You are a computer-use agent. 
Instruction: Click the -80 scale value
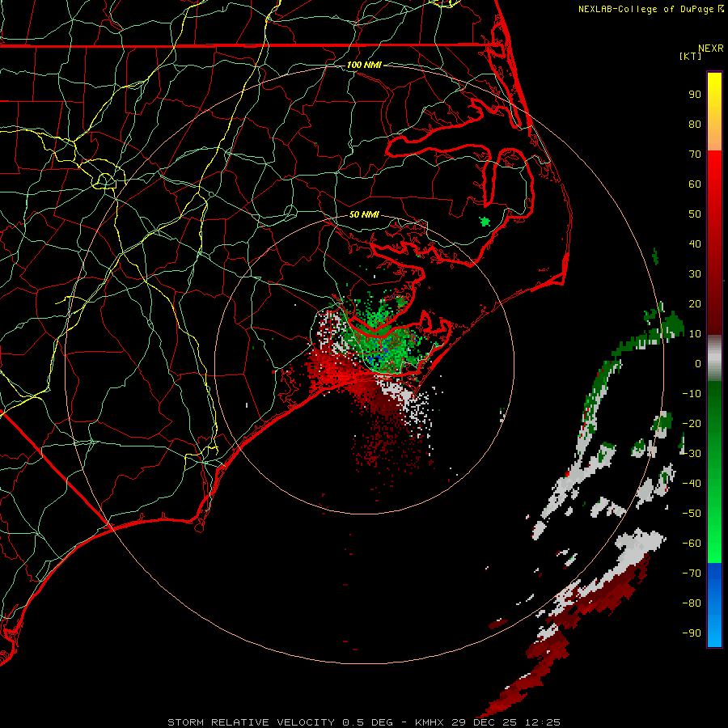692,603
